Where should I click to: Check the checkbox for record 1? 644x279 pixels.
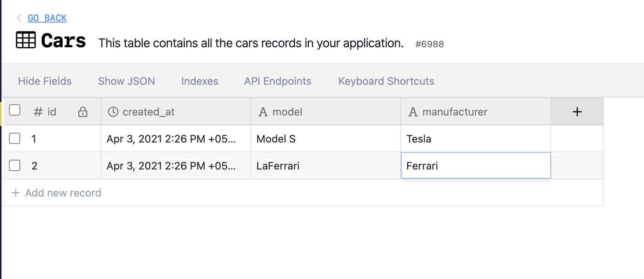(15, 138)
